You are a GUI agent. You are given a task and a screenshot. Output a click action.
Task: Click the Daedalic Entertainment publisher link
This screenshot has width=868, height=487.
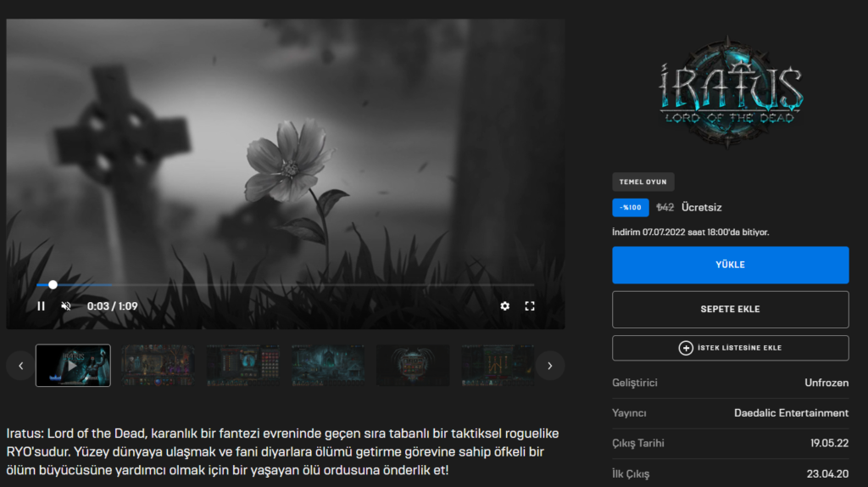click(791, 413)
